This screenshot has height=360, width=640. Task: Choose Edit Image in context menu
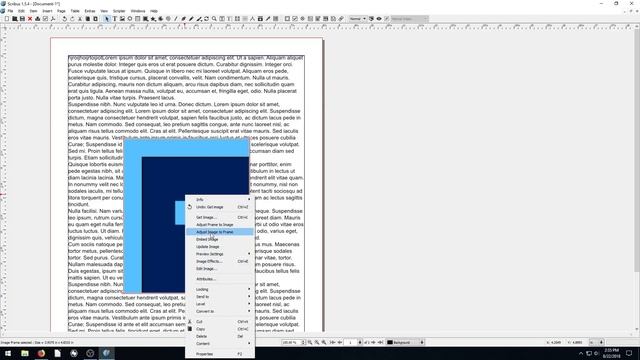(220, 269)
